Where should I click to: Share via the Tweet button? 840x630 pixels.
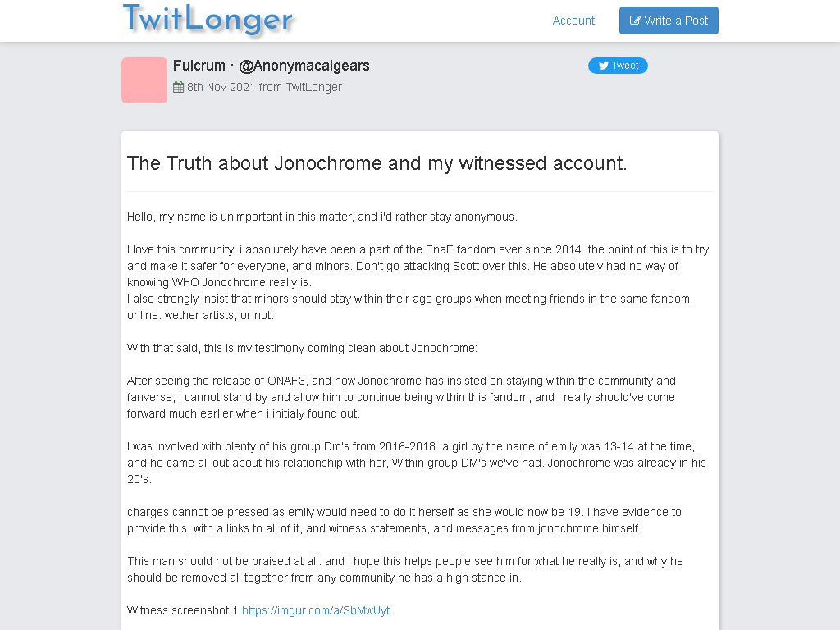(618, 66)
